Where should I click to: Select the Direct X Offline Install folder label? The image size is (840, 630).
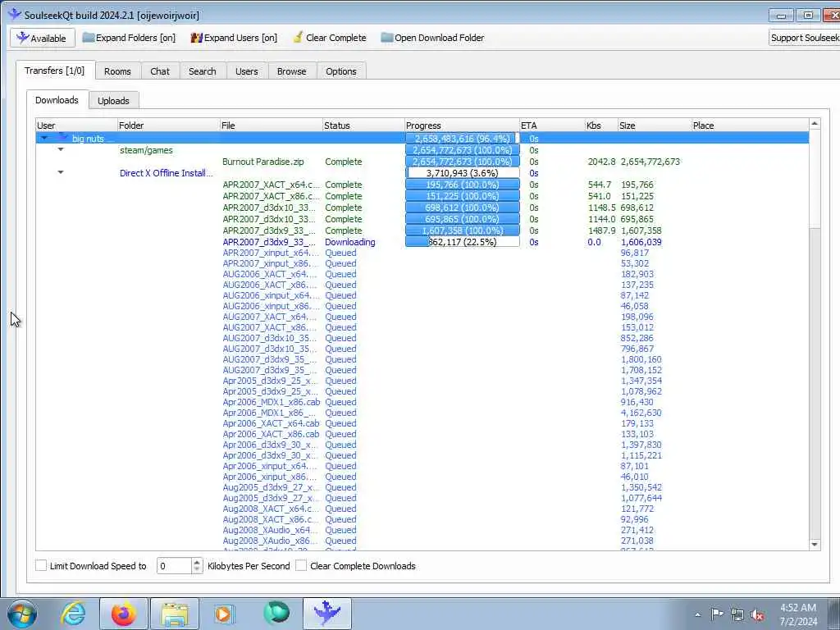pos(166,173)
